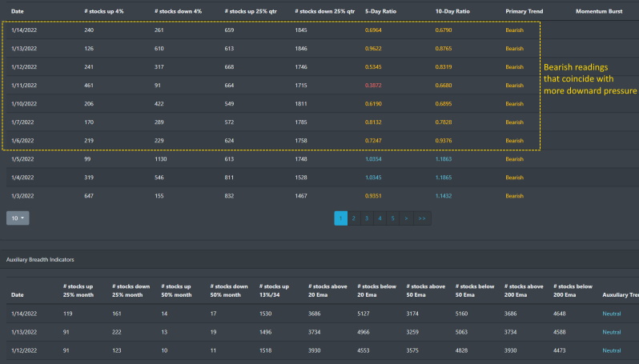Sort by # stocks up 25% month header
Viewport: 639px width, 364px height.
coord(78,290)
